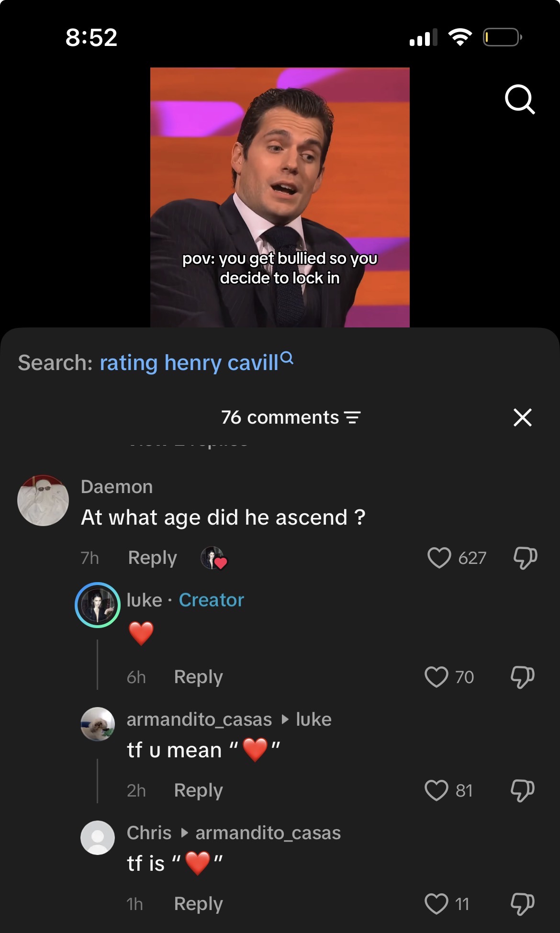Reply to luke's creator comment

tap(198, 677)
